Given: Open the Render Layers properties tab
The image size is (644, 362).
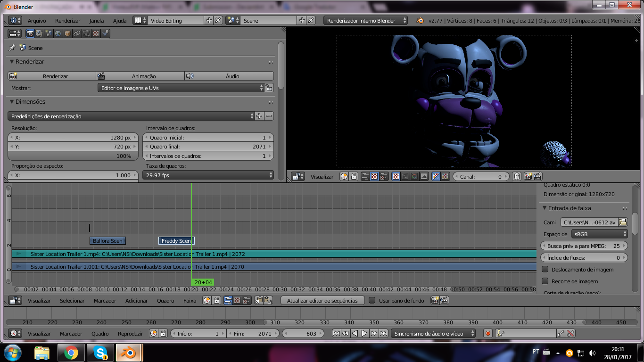Looking at the screenshot, I should tap(39, 33).
